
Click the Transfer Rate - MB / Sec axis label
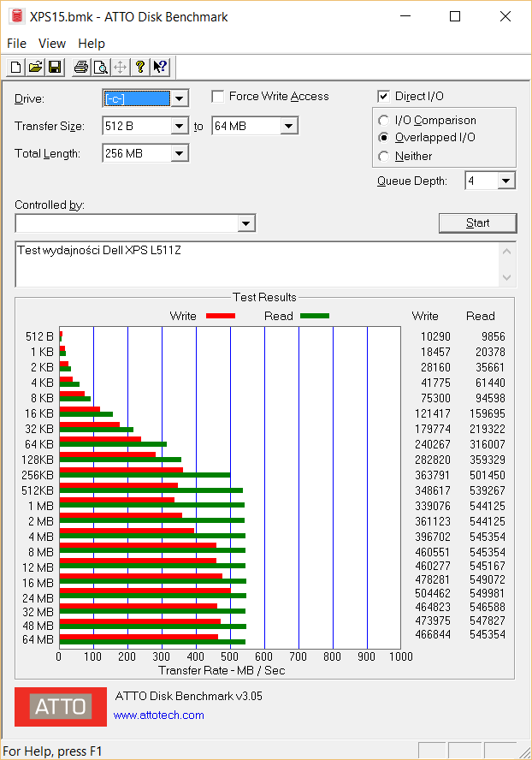[222, 670]
